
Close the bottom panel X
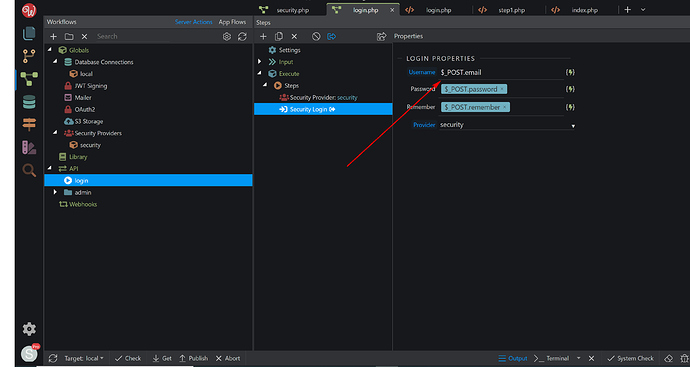click(x=591, y=358)
